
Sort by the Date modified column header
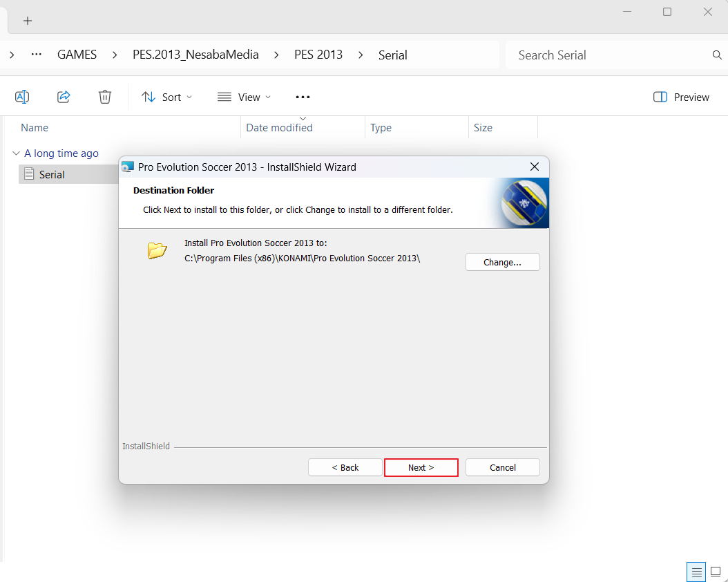click(279, 128)
